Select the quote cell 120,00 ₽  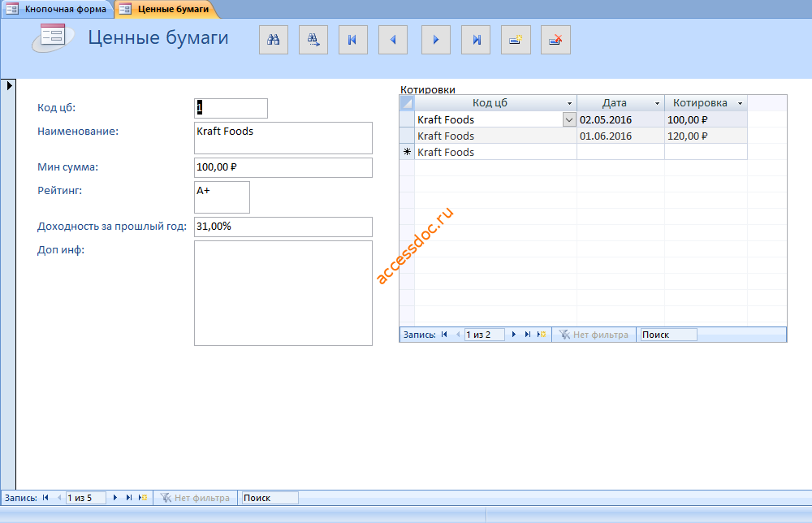click(x=706, y=136)
